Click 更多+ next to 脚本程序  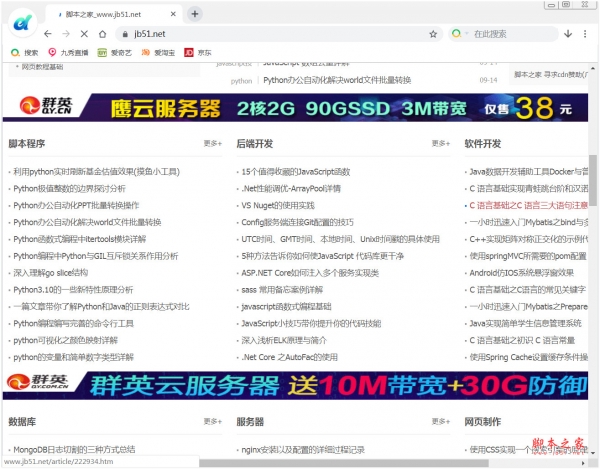(x=213, y=143)
